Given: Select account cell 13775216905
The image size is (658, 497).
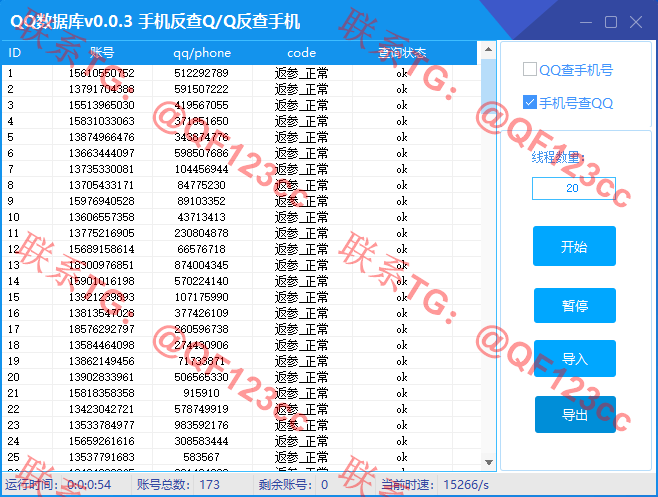Looking at the screenshot, I should [x=102, y=233].
